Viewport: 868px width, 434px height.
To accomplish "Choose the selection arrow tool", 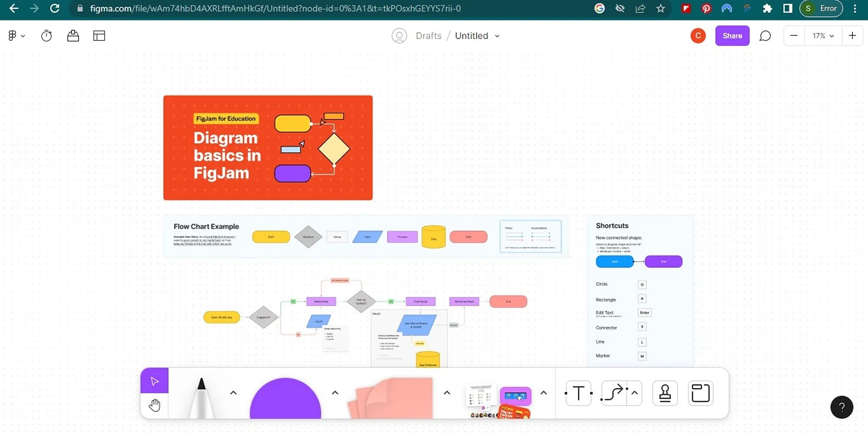I will pyautogui.click(x=155, y=380).
